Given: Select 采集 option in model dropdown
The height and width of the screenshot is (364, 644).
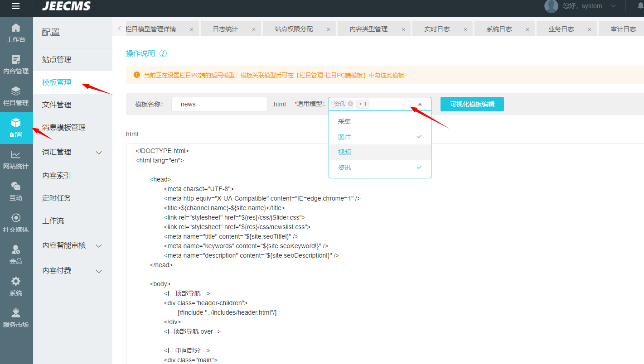Looking at the screenshot, I should click(380, 121).
